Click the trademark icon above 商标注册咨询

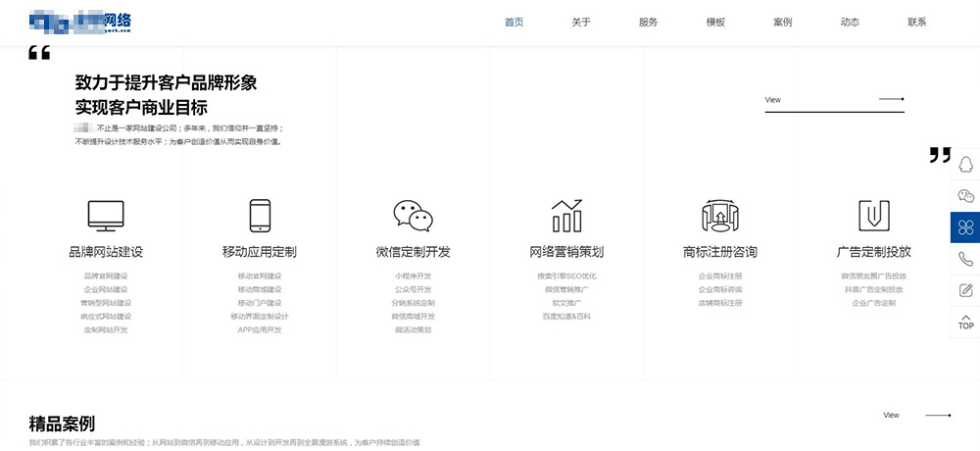720,215
